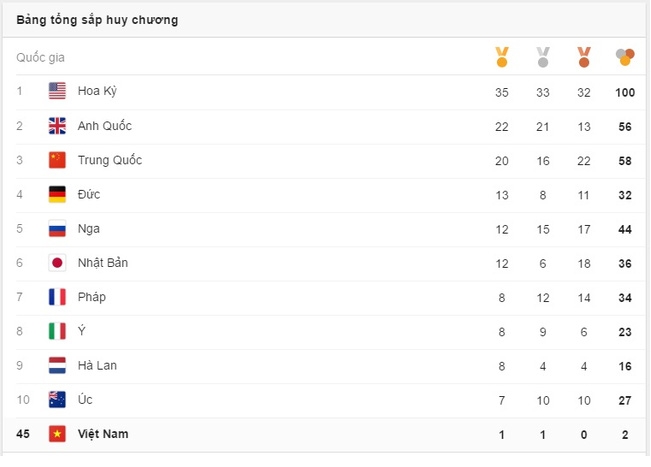Open the Hà Lan country entry
The image size is (651, 467).
97,365
